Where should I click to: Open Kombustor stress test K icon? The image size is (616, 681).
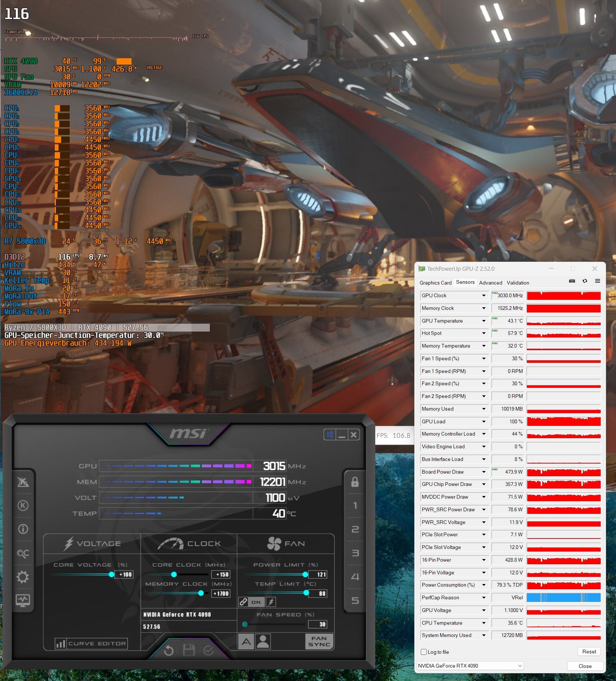click(23, 505)
